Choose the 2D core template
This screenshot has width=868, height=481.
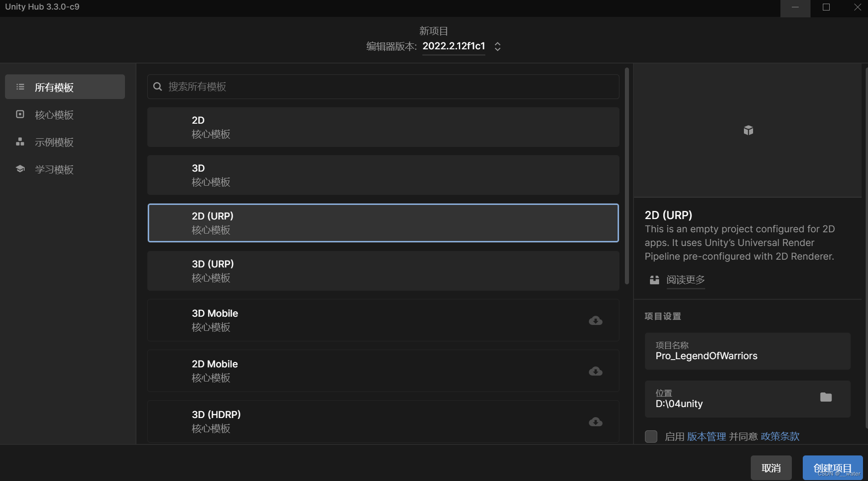tap(383, 127)
